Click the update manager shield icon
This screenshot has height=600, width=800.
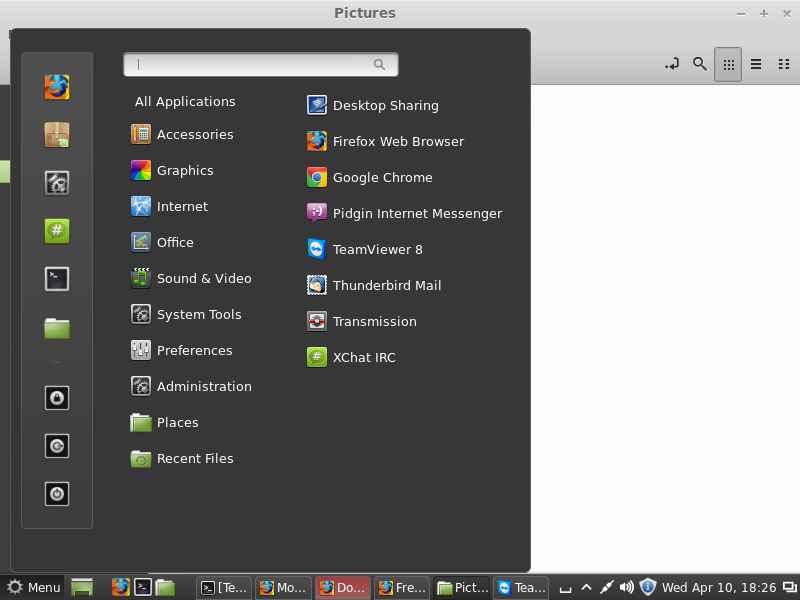(x=648, y=588)
